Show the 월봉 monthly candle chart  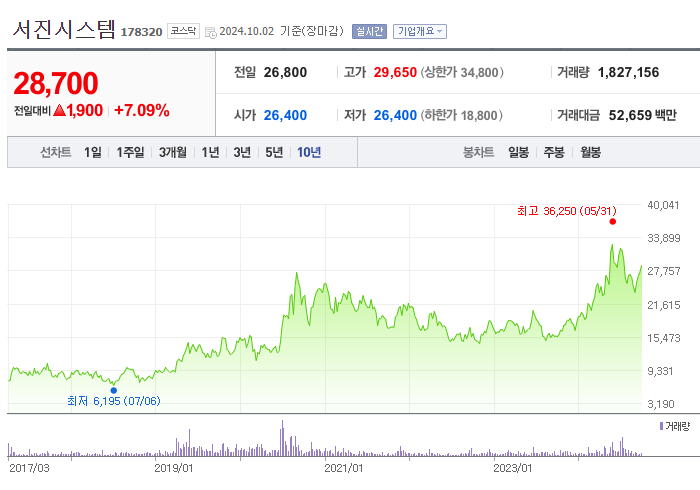(590, 152)
